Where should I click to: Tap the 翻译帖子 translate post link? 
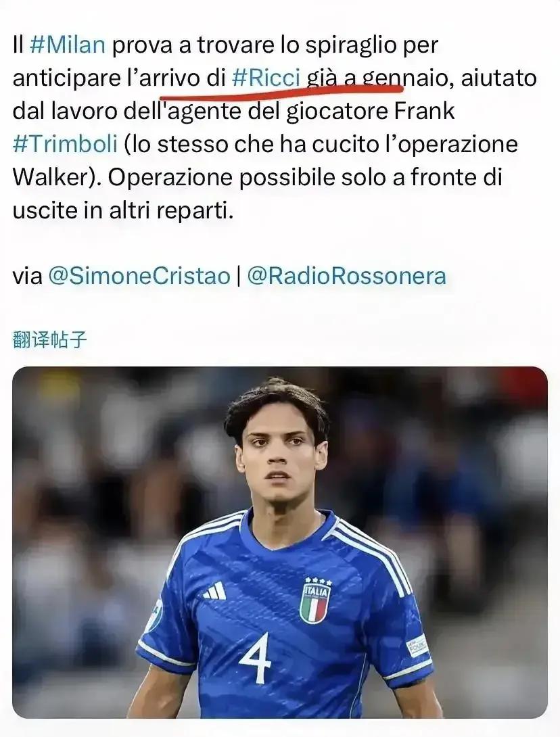point(49,339)
